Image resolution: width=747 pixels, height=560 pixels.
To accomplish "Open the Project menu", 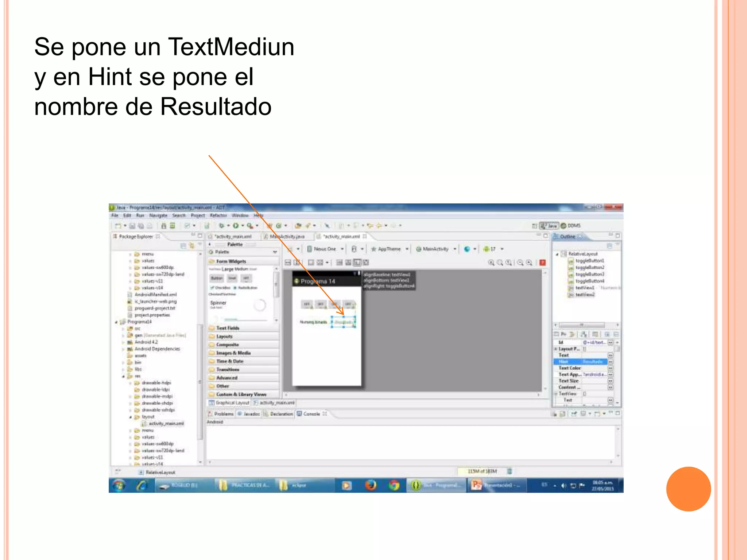I will coord(198,215).
